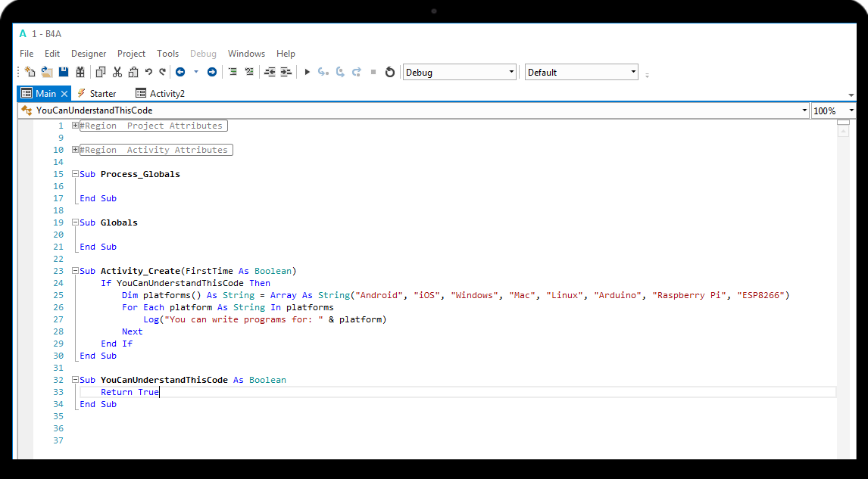Close the Main tab
This screenshot has height=479, width=868.
[x=64, y=94]
